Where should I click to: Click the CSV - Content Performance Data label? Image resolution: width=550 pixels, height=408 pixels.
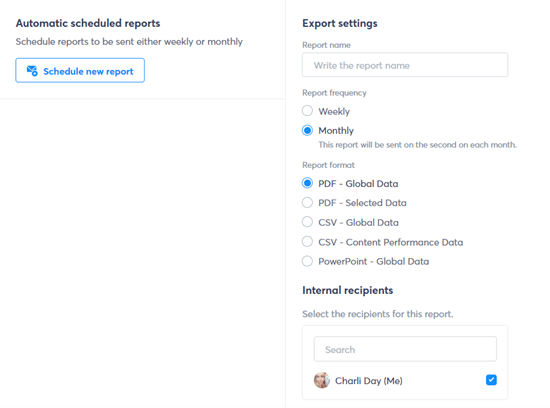390,242
